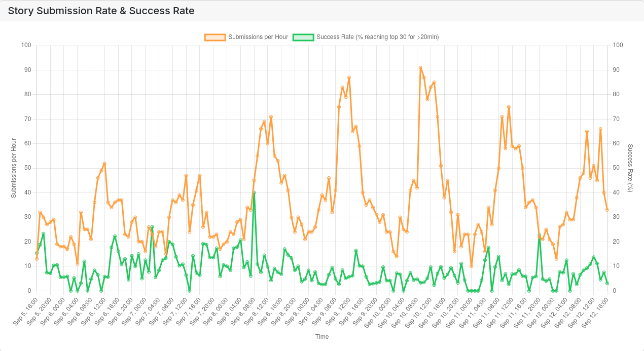644x351 pixels.
Task: Select the orange peak at 52 on Sep 6
Action: pos(104,164)
